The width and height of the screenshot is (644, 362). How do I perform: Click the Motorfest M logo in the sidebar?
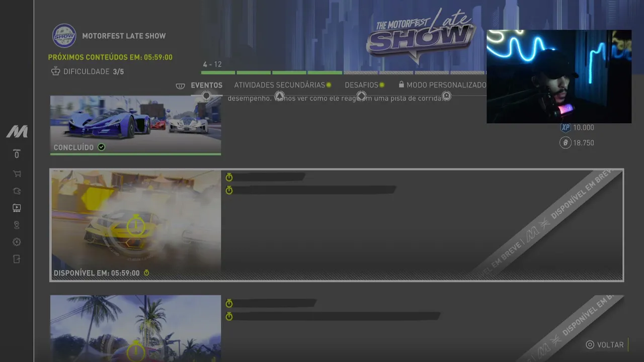pos(17,132)
